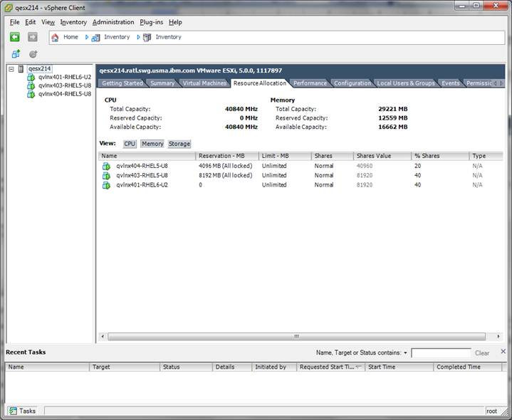This screenshot has height=420, width=512.
Task: Switch to the Performance tab
Action: point(310,83)
